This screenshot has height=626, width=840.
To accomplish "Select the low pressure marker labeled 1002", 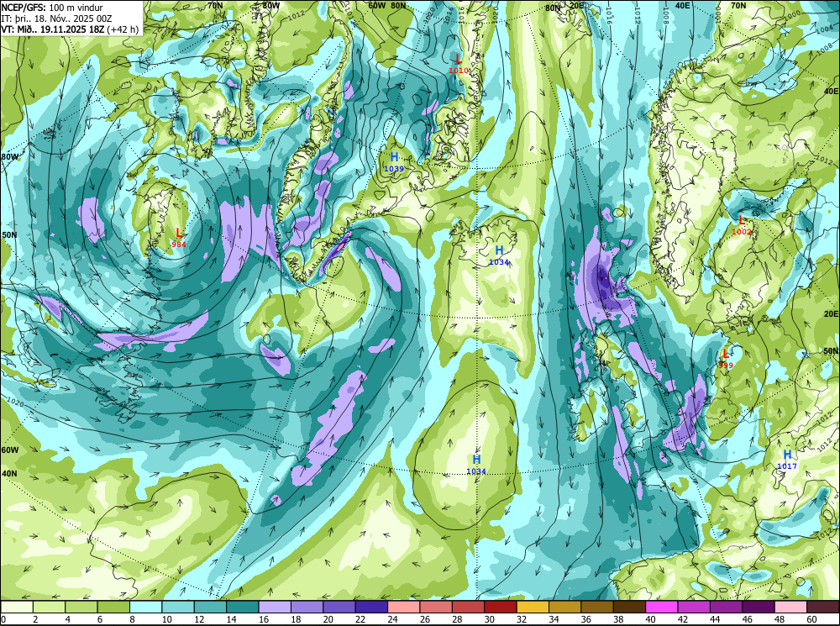I will click(742, 224).
